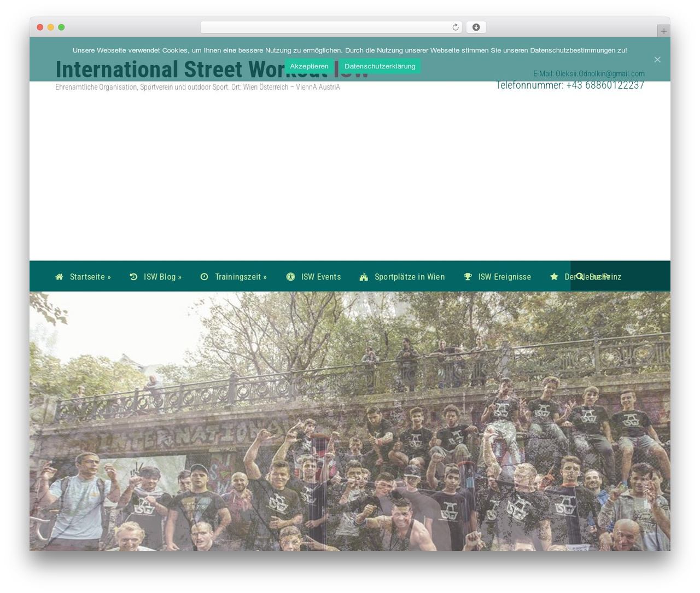
Task: Expand the ISW Blog » menu
Action: tap(155, 277)
